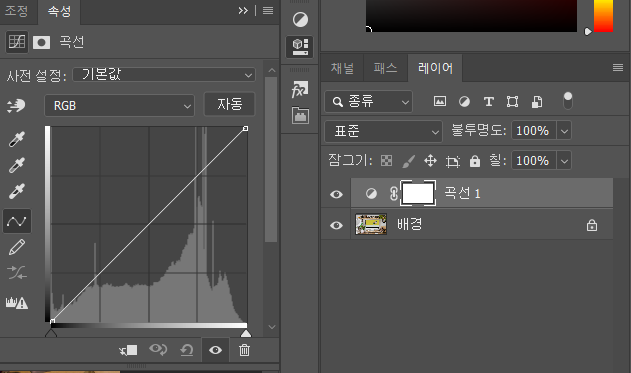Filter layers by adjustment layers icon
Viewport: 631px width, 373px height.
pos(464,101)
